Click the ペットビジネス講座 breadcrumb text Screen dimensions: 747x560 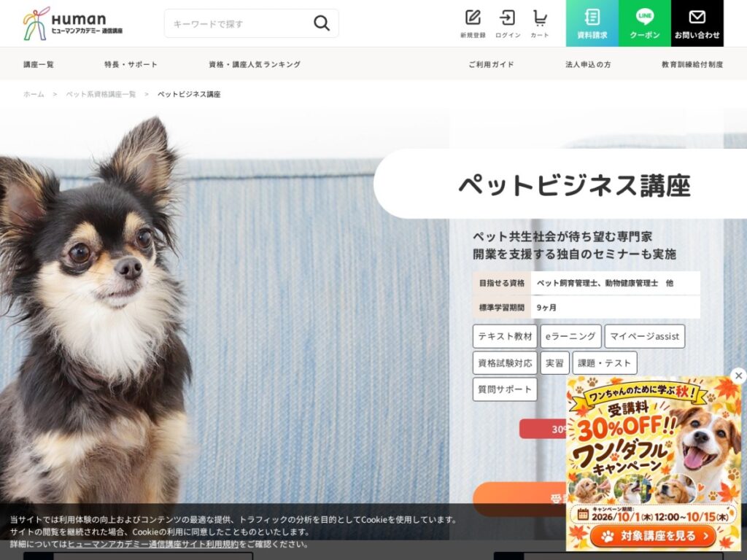coord(189,94)
